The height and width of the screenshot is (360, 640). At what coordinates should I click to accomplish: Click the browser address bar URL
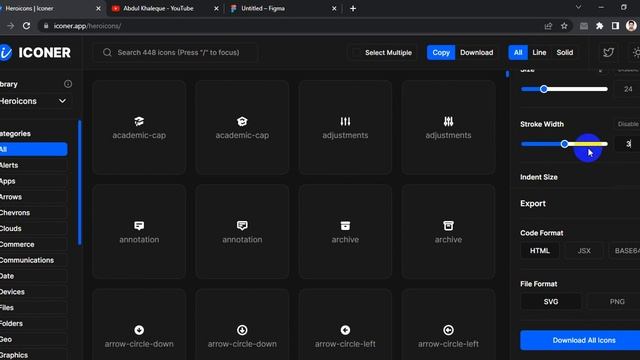tap(87, 26)
